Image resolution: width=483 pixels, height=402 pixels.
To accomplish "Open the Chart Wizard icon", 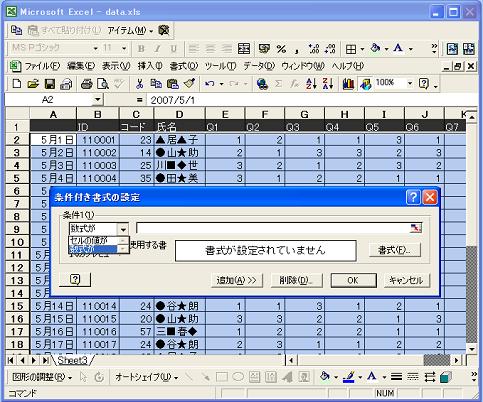I will click(348, 83).
